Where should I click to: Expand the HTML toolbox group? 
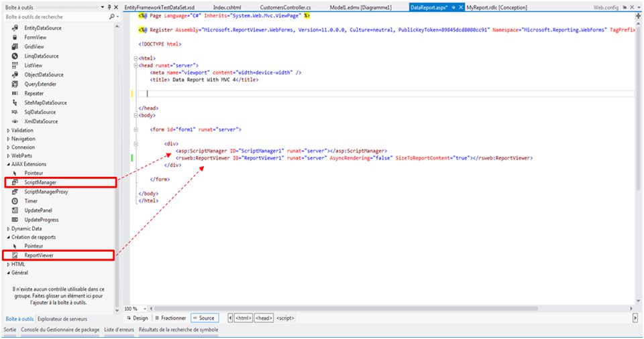(9, 265)
